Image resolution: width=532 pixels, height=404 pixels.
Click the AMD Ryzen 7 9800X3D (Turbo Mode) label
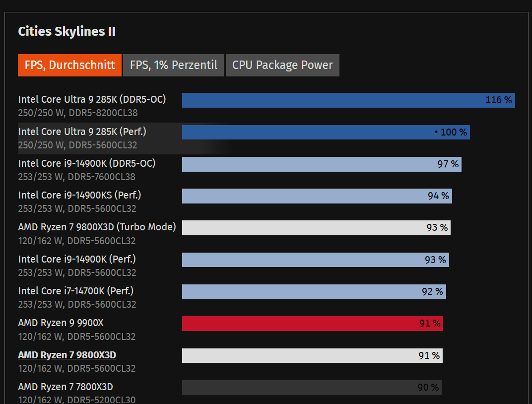97,227
